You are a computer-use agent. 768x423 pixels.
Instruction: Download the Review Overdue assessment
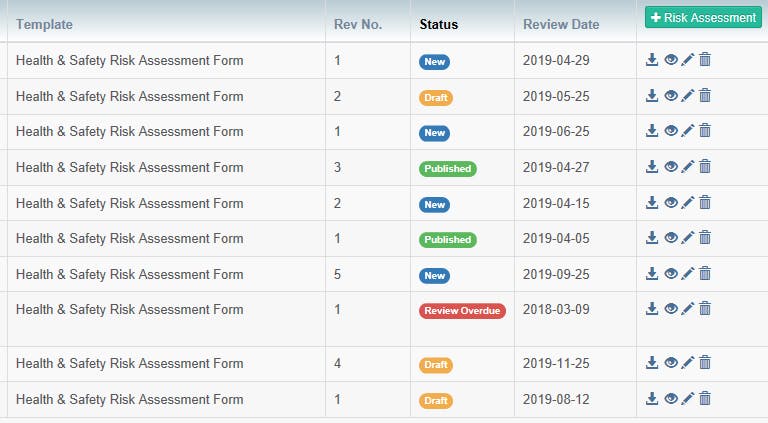651,308
